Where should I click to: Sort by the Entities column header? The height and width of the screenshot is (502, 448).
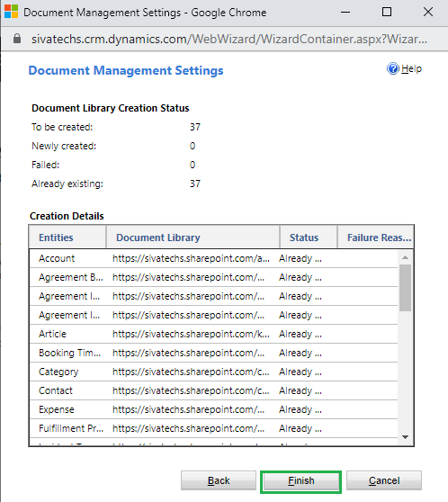(67, 238)
